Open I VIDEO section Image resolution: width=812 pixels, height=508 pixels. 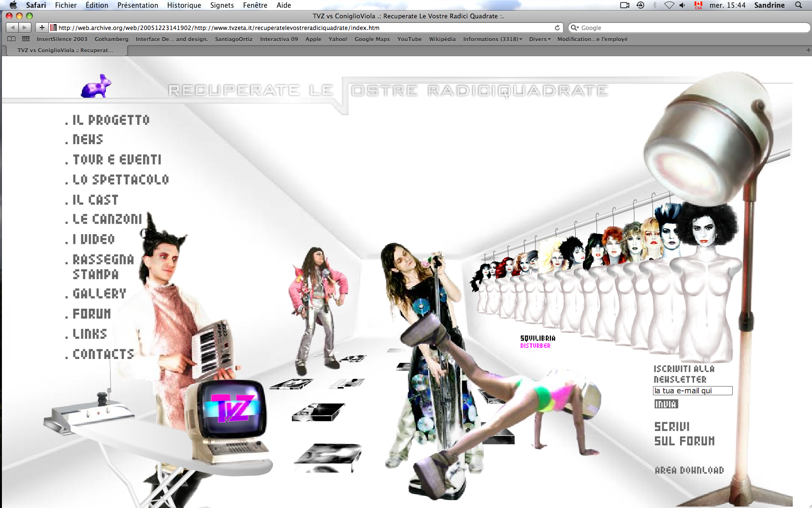pyautogui.click(x=93, y=239)
